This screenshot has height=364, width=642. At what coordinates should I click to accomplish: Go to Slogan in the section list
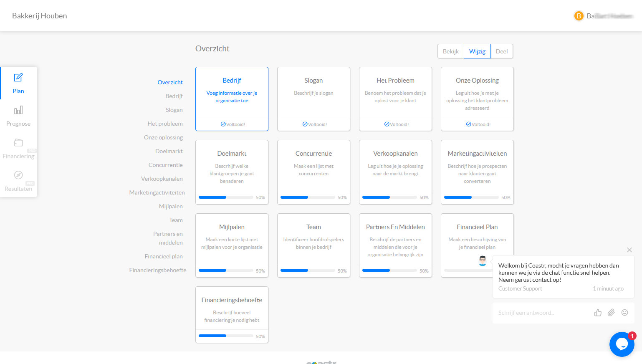coord(174,110)
